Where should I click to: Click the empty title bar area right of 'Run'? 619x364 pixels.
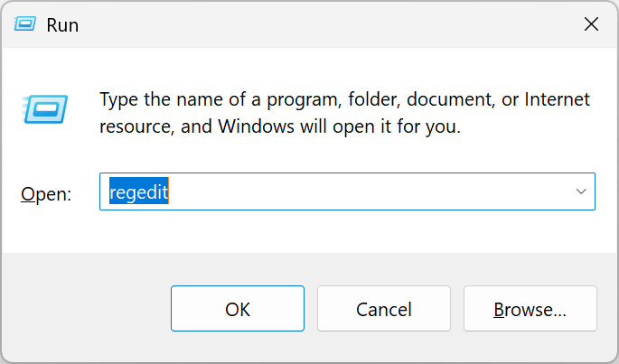316,25
